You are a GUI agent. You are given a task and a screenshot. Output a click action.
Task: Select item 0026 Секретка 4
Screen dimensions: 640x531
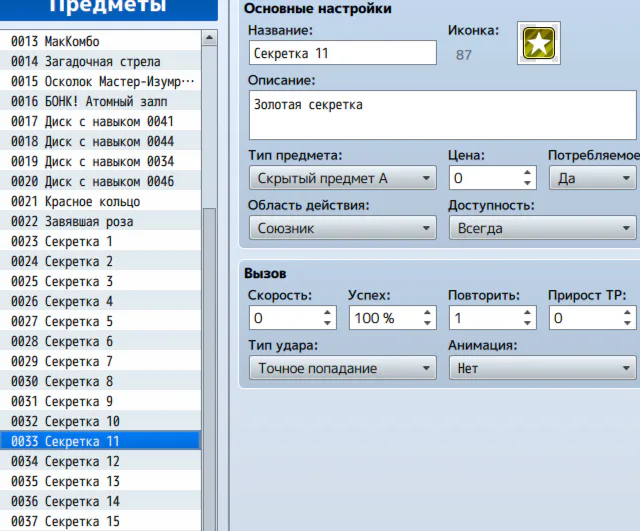pyautogui.click(x=100, y=301)
